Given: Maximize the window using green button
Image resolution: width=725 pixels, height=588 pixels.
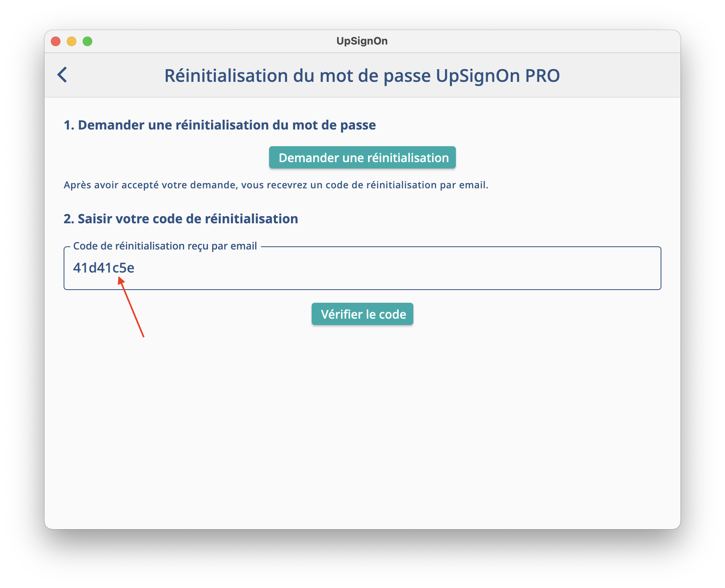Looking at the screenshot, I should (x=87, y=41).
